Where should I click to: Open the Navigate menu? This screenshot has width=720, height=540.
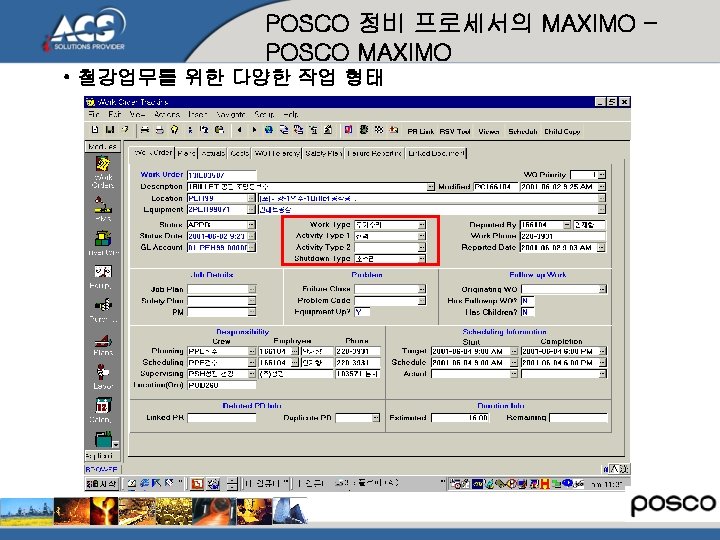(231, 114)
